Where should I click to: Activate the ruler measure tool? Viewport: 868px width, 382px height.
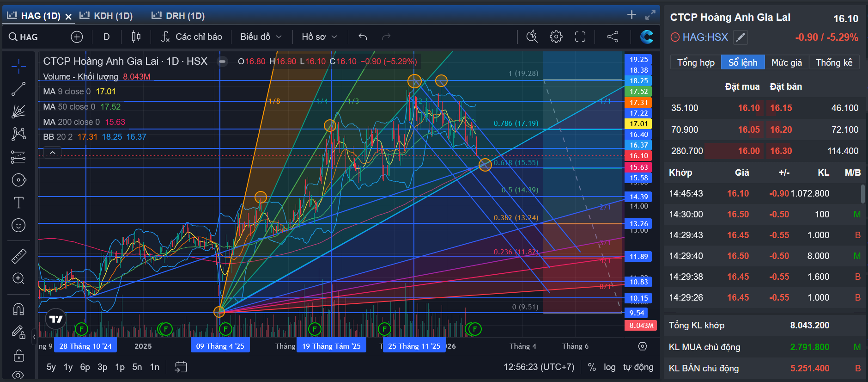(x=18, y=256)
